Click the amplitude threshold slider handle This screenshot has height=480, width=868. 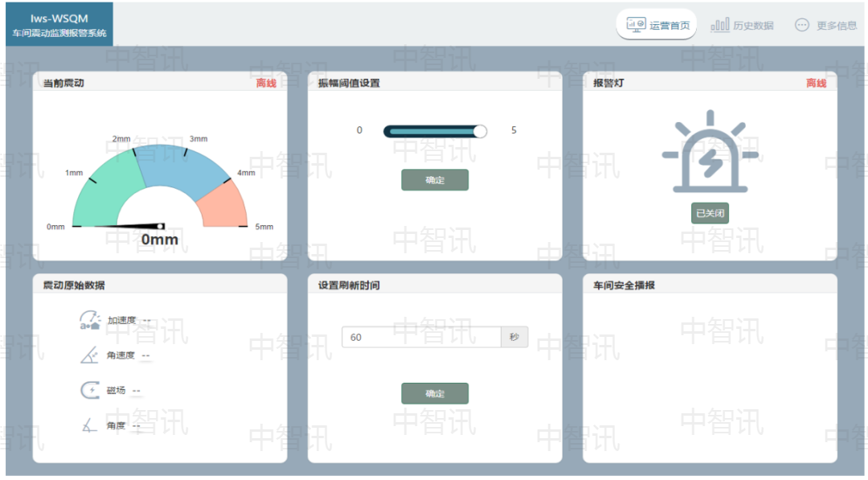(480, 131)
